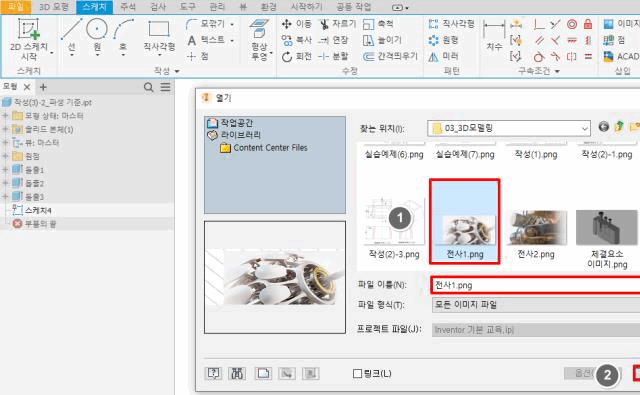Select Content Center Files folder
This screenshot has width=640, height=395.
270,148
